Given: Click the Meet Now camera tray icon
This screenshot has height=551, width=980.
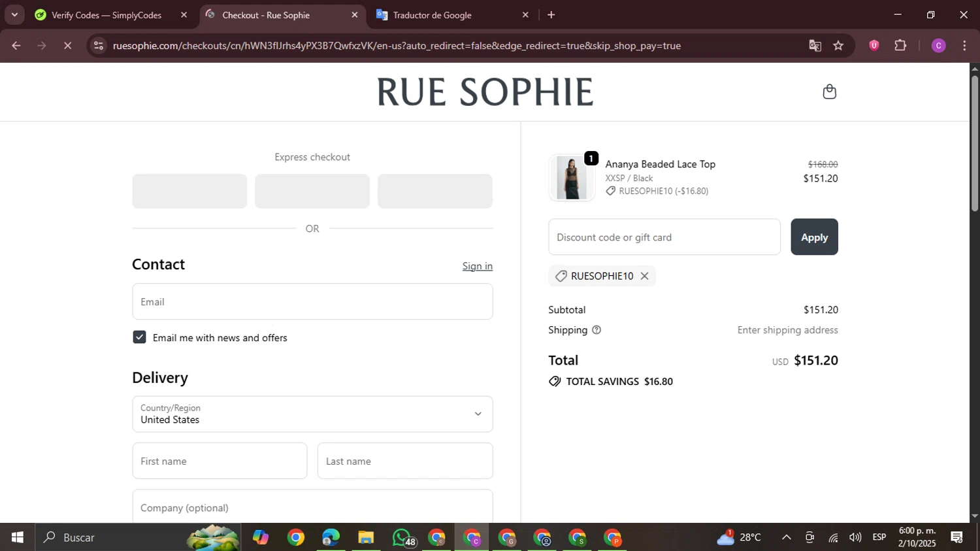Looking at the screenshot, I should 809,537.
